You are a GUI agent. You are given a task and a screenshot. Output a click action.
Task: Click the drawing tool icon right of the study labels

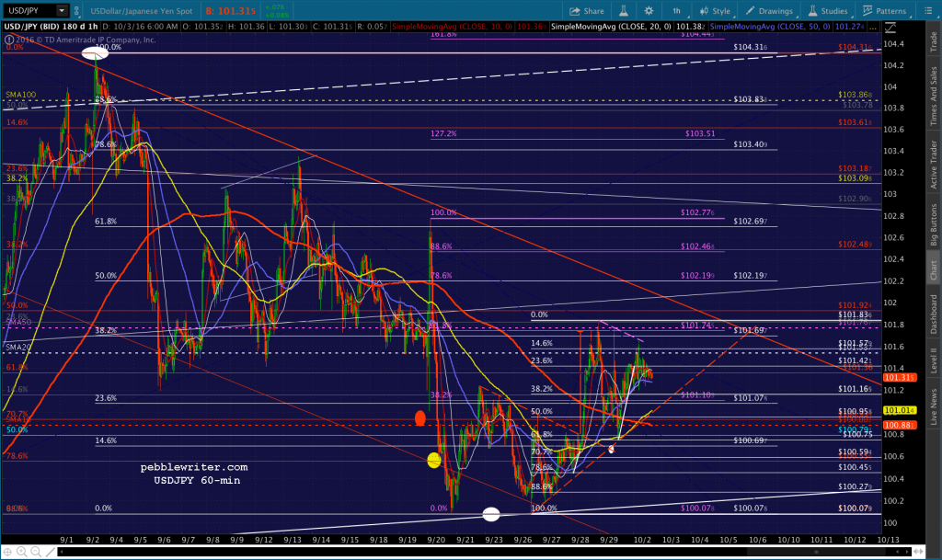[x=890, y=28]
